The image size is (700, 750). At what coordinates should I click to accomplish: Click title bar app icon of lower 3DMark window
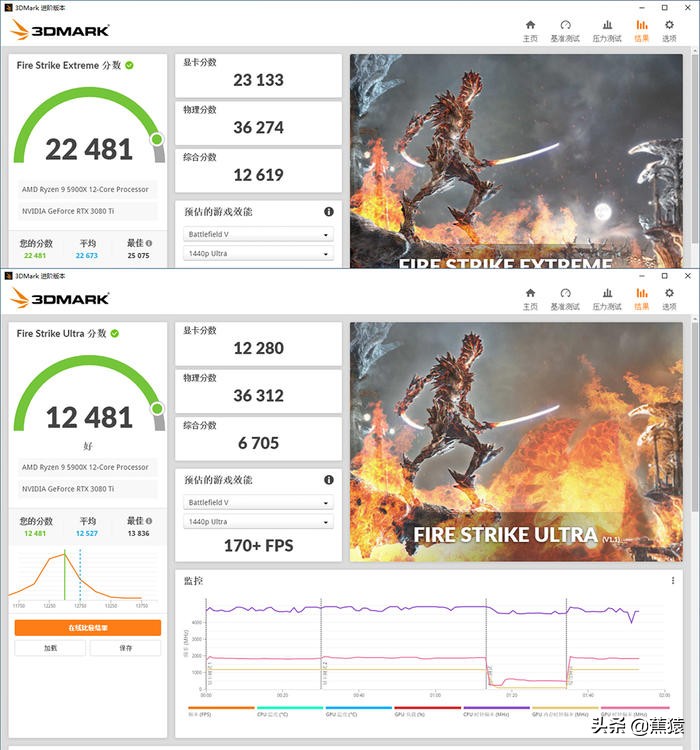coord(8,276)
